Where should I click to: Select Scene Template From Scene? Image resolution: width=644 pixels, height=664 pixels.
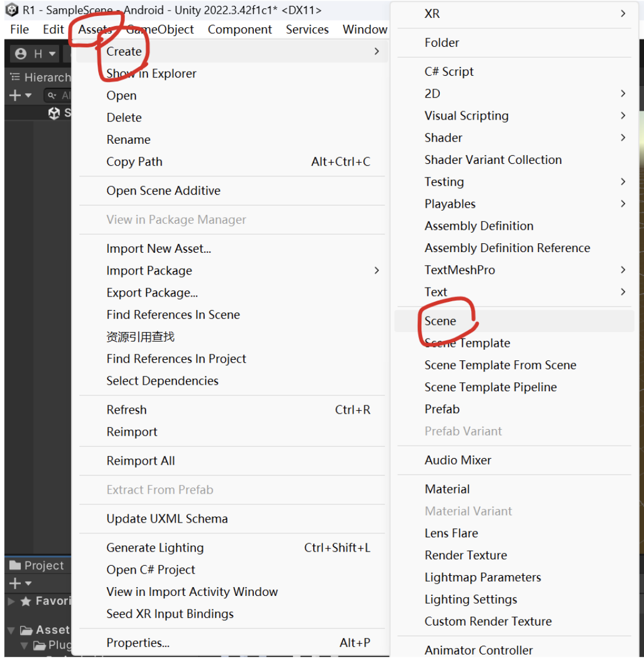(514, 365)
